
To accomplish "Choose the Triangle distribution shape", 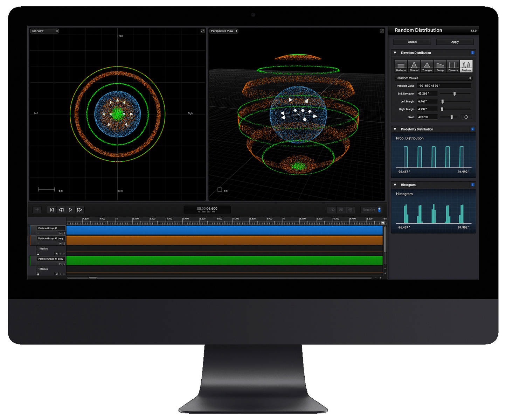I will (x=427, y=66).
